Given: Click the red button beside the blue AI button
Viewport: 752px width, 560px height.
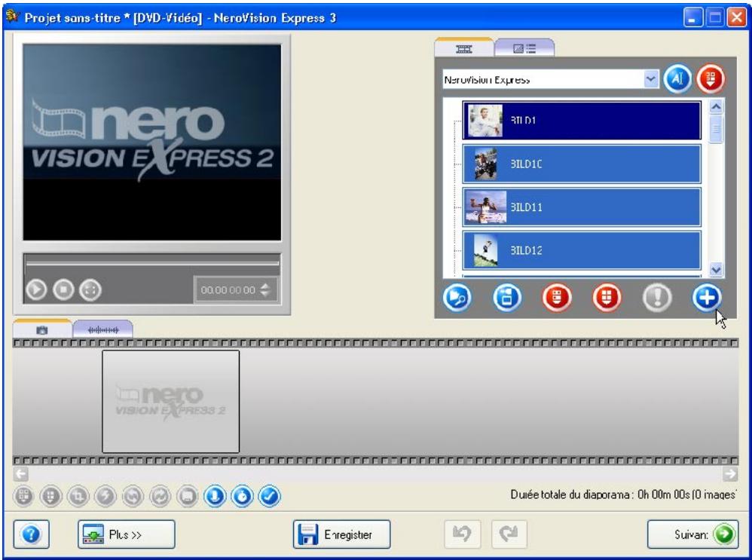Looking at the screenshot, I should (711, 78).
